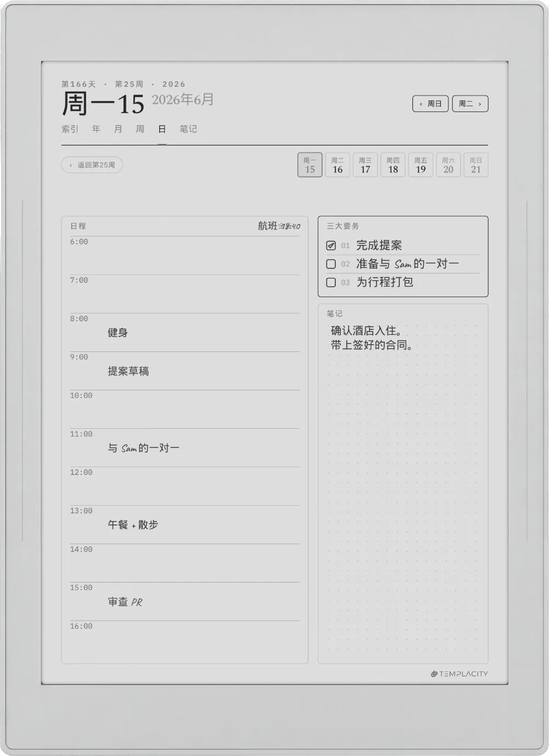The image size is (549, 756).
Task: Click the 12:00 time label
Action: click(81, 472)
